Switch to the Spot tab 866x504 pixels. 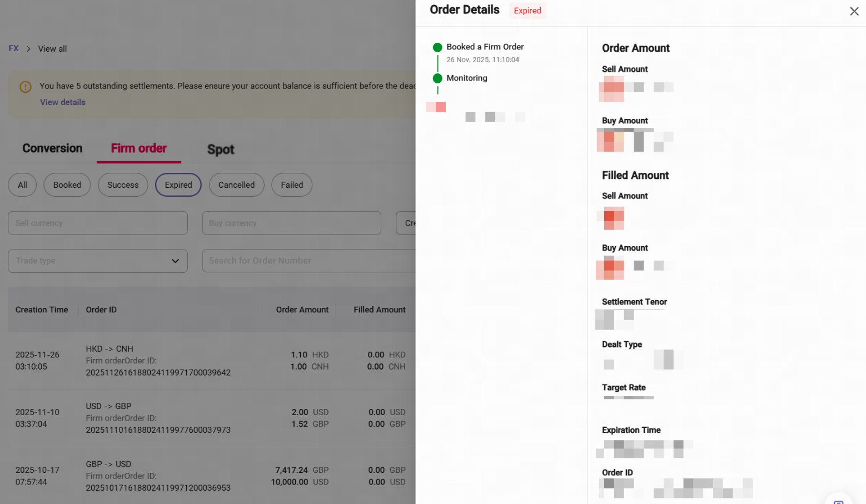pyautogui.click(x=221, y=149)
